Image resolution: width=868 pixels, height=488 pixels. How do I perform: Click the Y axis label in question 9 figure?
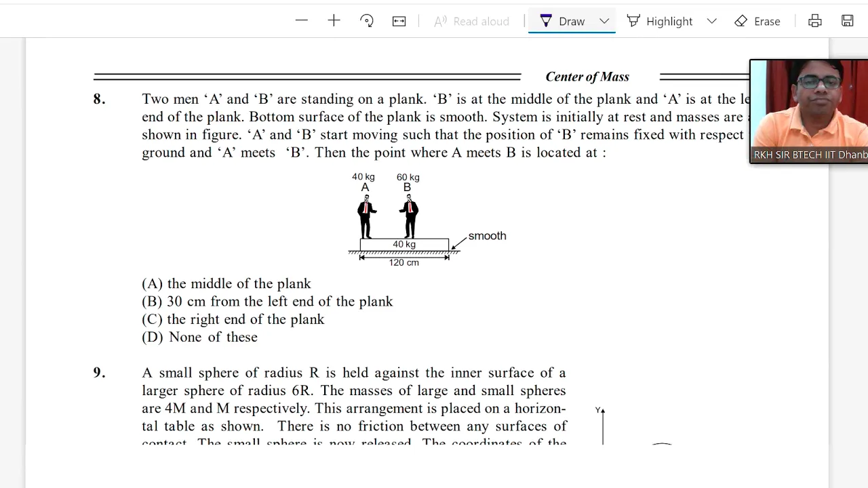(x=598, y=410)
